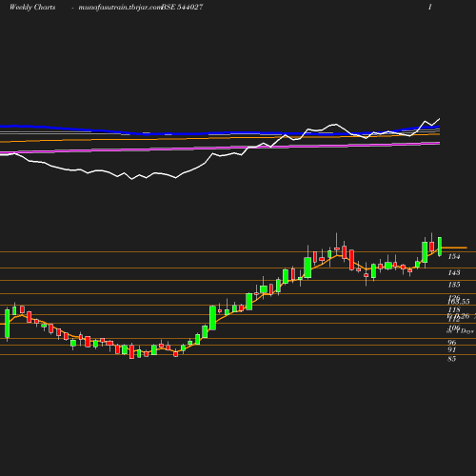Select the 96 price level label
Image resolution: width=476 pixels, height=476 pixels.
[452, 343]
